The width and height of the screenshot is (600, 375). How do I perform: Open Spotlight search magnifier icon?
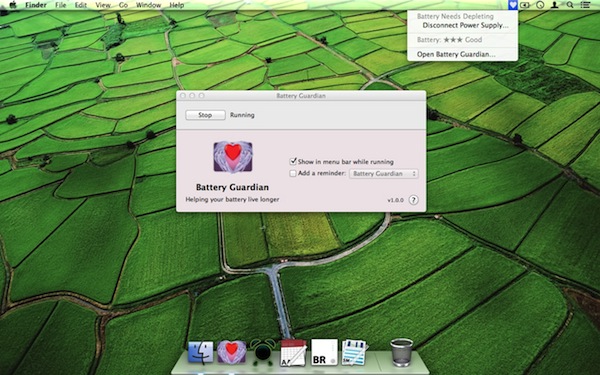coord(570,5)
